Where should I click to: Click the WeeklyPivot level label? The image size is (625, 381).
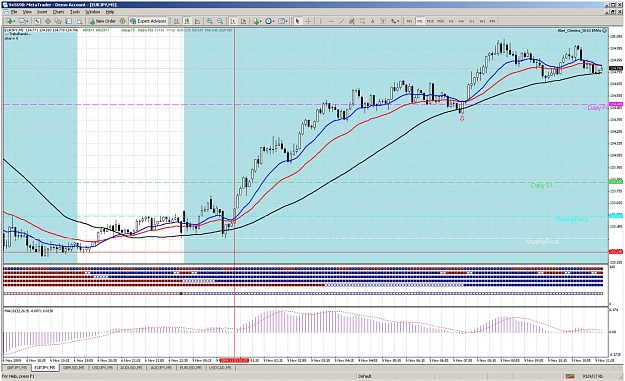572,219
